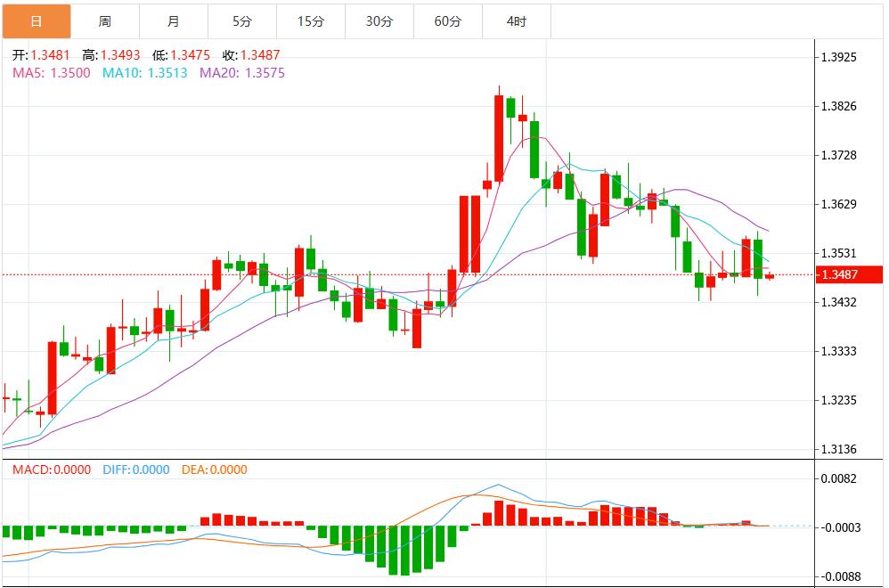Viewport: 889px width, 588px height.
Task: Select the 日 (daily) timeframe tab
Action: [x=36, y=21]
